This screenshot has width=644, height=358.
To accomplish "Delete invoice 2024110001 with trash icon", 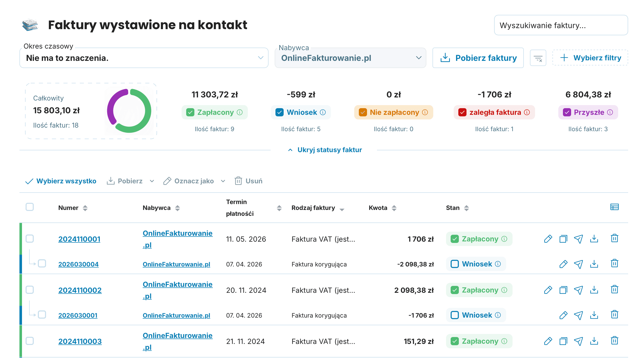I will click(x=614, y=238).
